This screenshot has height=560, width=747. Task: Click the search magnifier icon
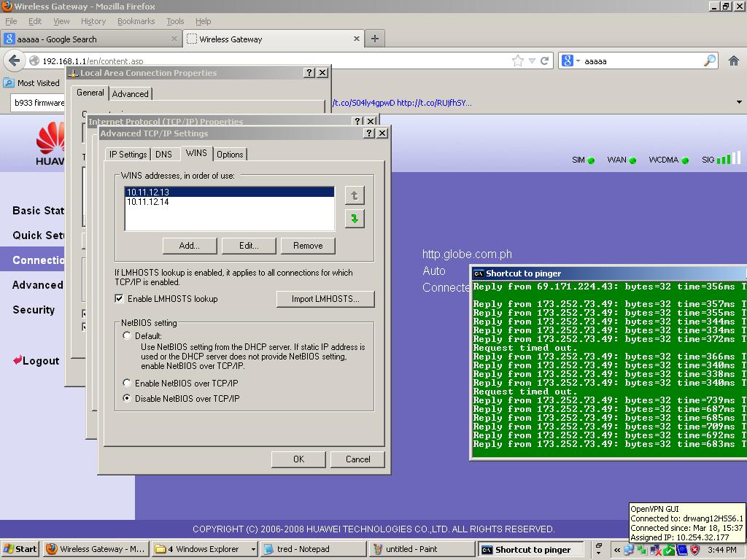(709, 61)
